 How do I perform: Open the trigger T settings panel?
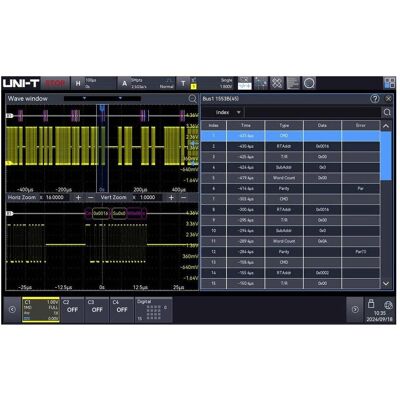[187, 83]
